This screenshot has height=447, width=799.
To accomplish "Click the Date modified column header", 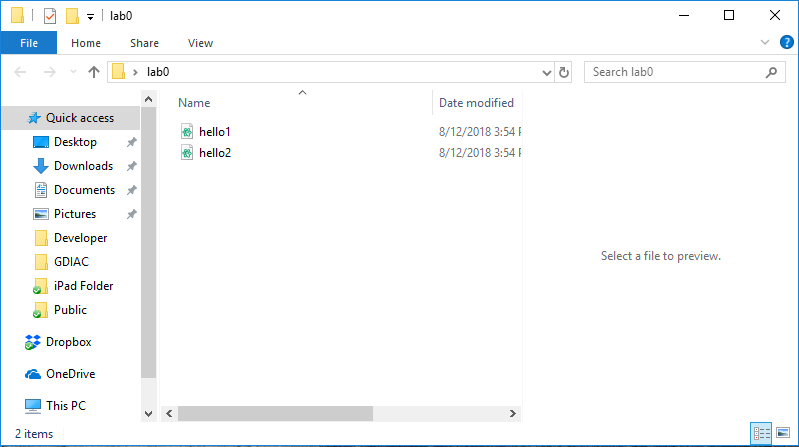I will 477,103.
